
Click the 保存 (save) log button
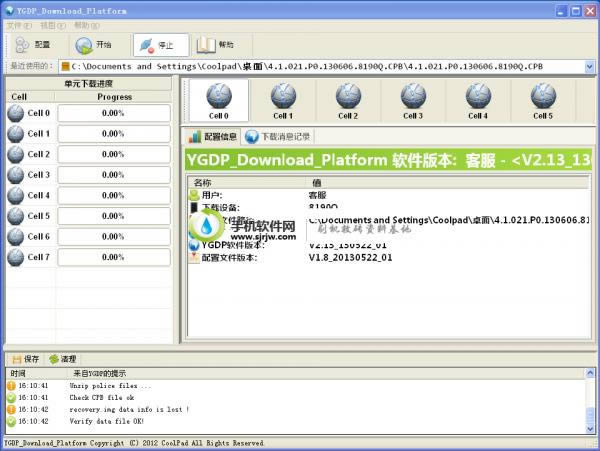pos(25,358)
